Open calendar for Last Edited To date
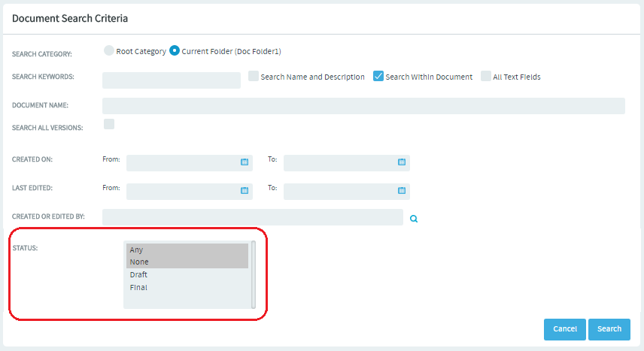The width and height of the screenshot is (644, 351). 402,190
